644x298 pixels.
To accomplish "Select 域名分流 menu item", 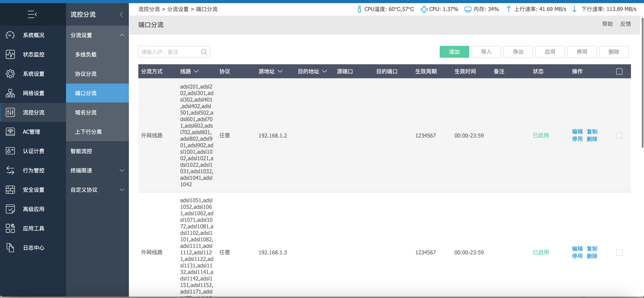I will pyautogui.click(x=86, y=112).
